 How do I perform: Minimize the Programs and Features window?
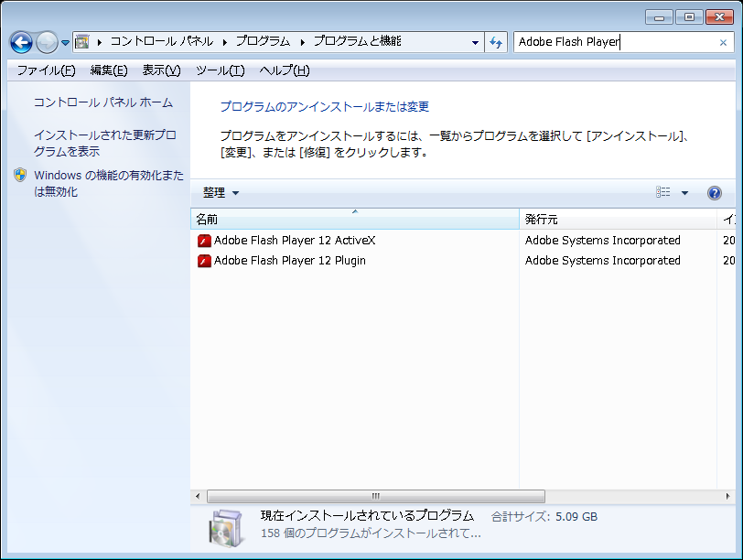tap(659, 17)
